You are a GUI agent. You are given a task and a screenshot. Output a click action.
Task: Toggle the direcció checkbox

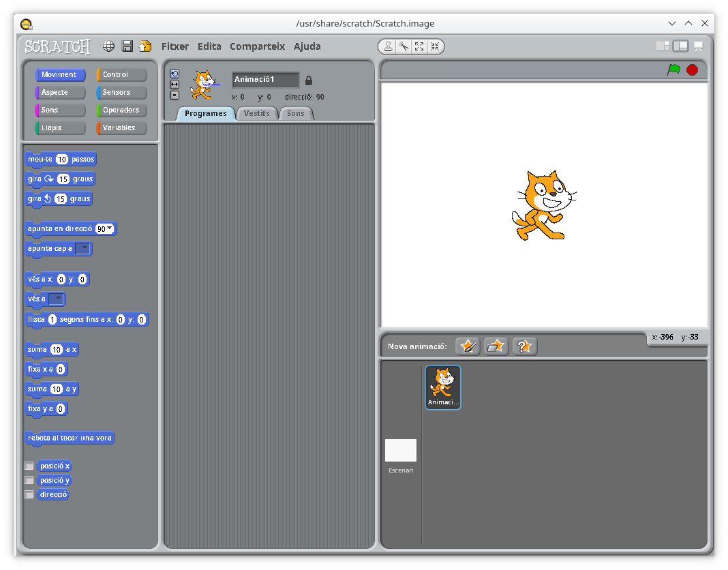29,494
